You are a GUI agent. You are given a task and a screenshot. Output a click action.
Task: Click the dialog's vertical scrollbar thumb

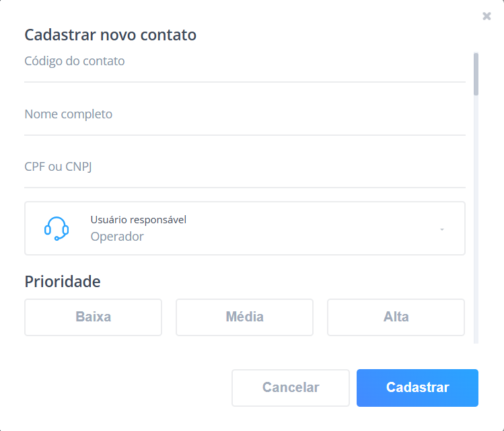tap(476, 73)
